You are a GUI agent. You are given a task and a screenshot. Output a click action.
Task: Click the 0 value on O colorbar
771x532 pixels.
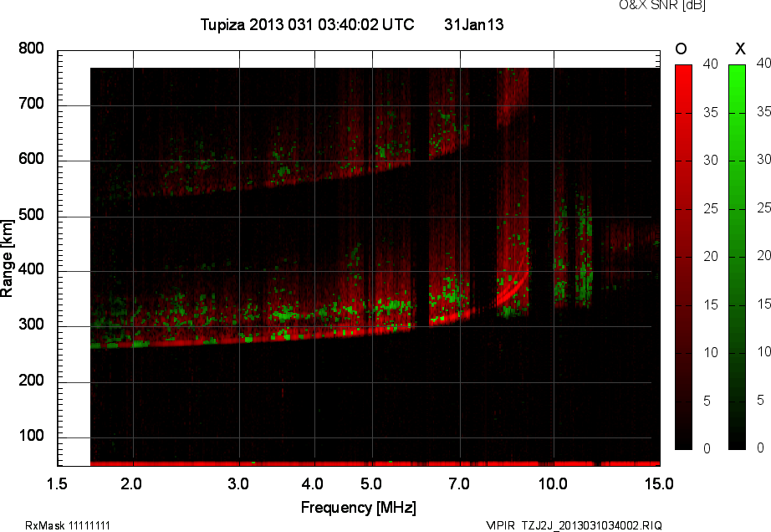[707, 448]
